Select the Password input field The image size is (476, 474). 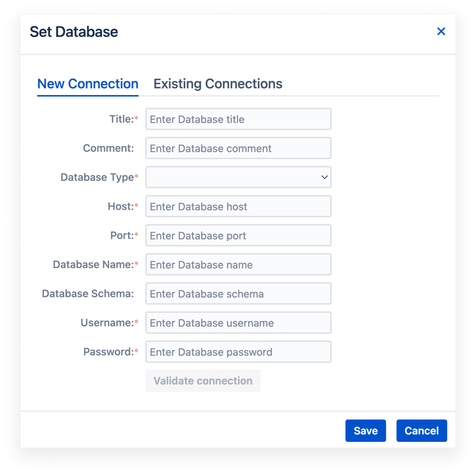click(x=238, y=352)
